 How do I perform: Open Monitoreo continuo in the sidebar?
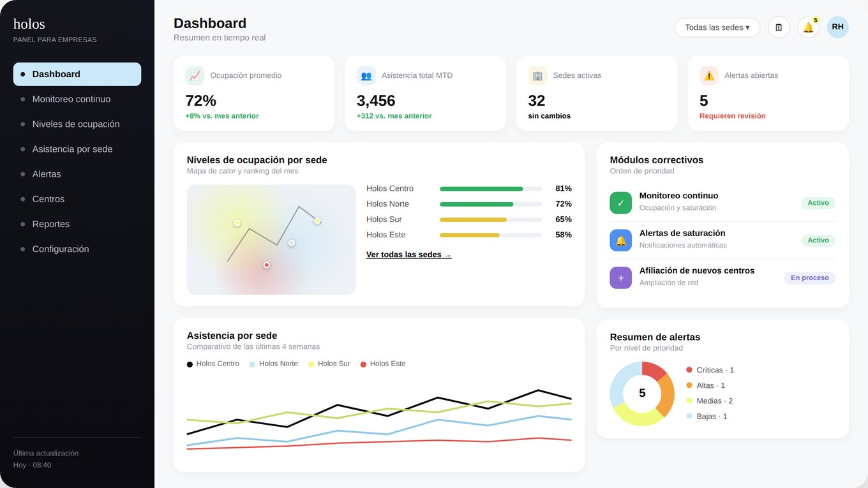[77, 99]
